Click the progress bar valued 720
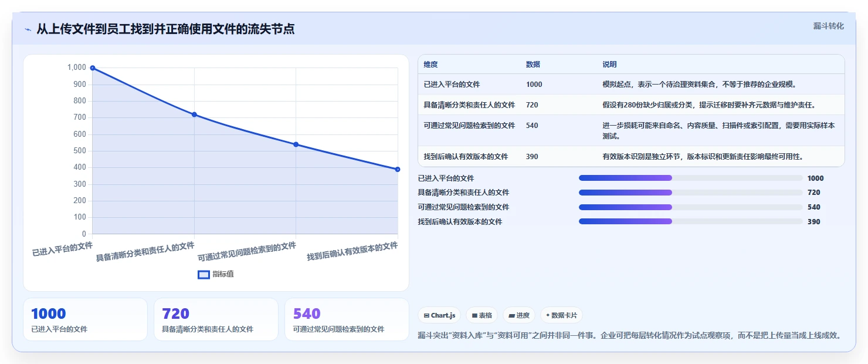Viewport: 868px width, 364px height. pos(690,193)
